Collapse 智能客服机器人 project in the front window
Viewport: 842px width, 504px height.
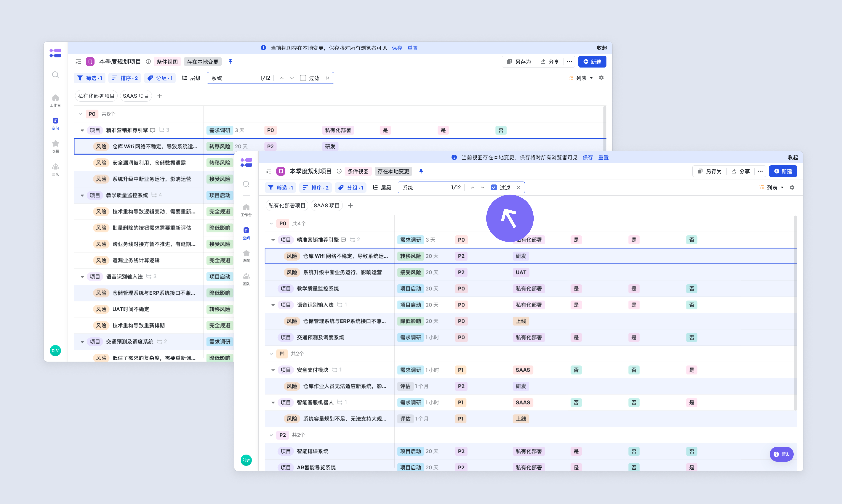pyautogui.click(x=273, y=403)
